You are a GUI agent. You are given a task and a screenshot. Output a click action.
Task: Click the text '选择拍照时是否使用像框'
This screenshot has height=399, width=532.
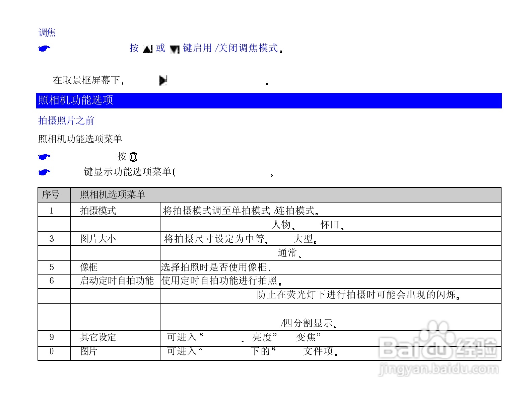click(x=214, y=267)
